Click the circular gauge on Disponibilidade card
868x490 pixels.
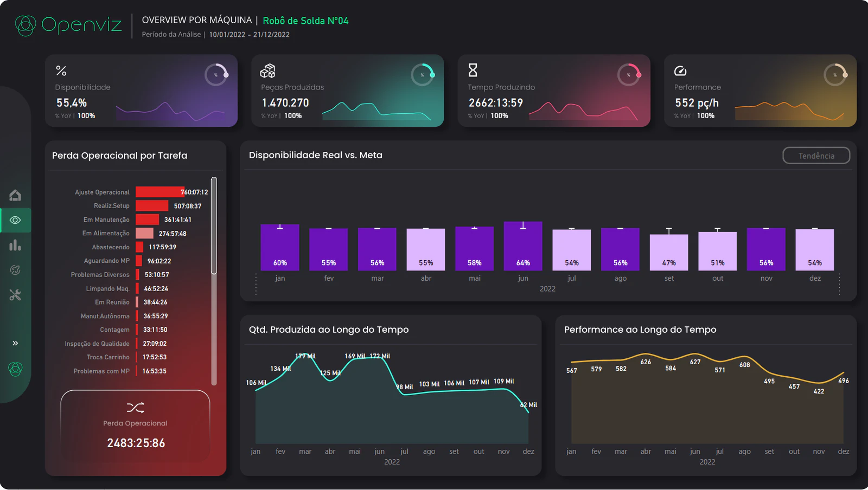(216, 75)
